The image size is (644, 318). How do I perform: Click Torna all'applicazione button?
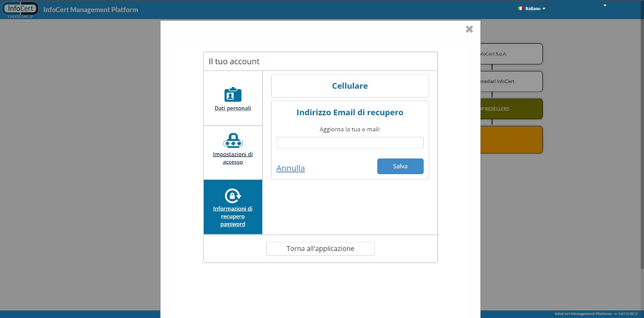[320, 249]
